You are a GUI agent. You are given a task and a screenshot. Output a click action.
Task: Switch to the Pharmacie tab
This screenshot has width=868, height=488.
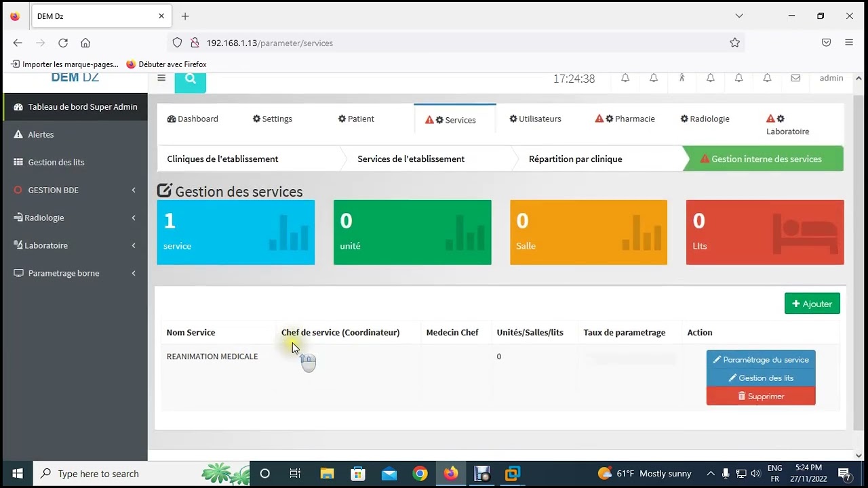(625, 119)
